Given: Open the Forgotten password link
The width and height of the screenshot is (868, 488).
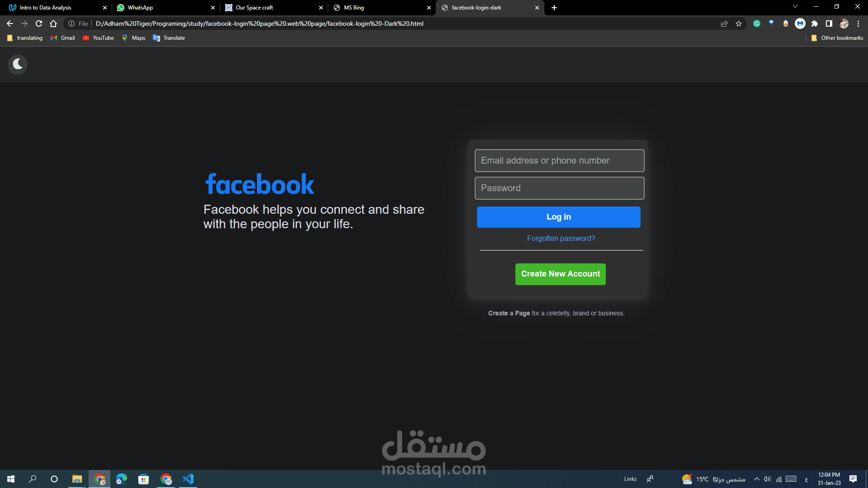Looking at the screenshot, I should point(561,239).
